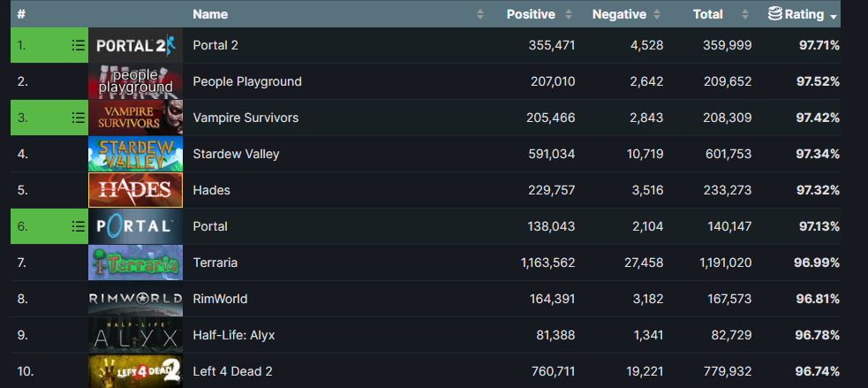This screenshot has height=388, width=868.
Task: Open the People Playground title link
Action: [x=247, y=81]
